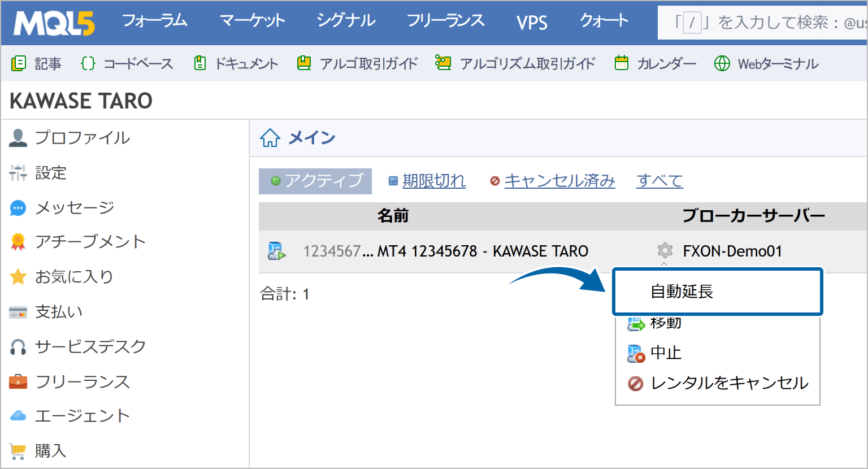Click the メイン breadcrumb link
868x469 pixels.
[312, 137]
